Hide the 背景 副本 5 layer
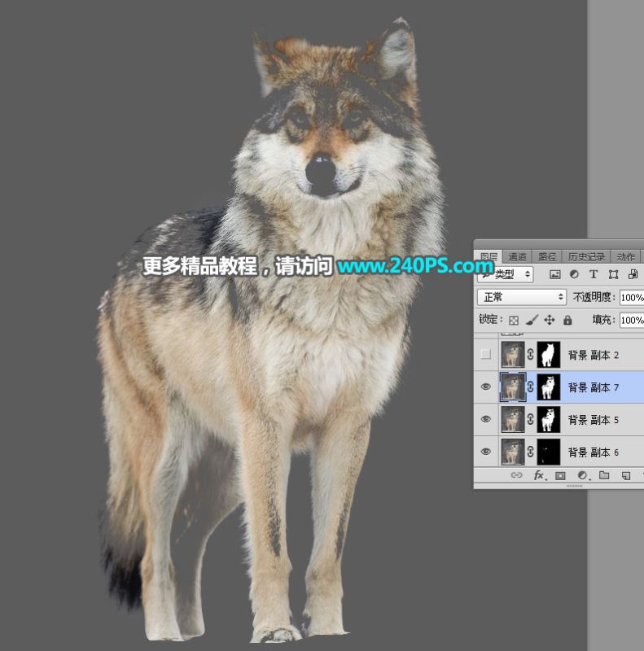This screenshot has height=651, width=644. click(486, 419)
